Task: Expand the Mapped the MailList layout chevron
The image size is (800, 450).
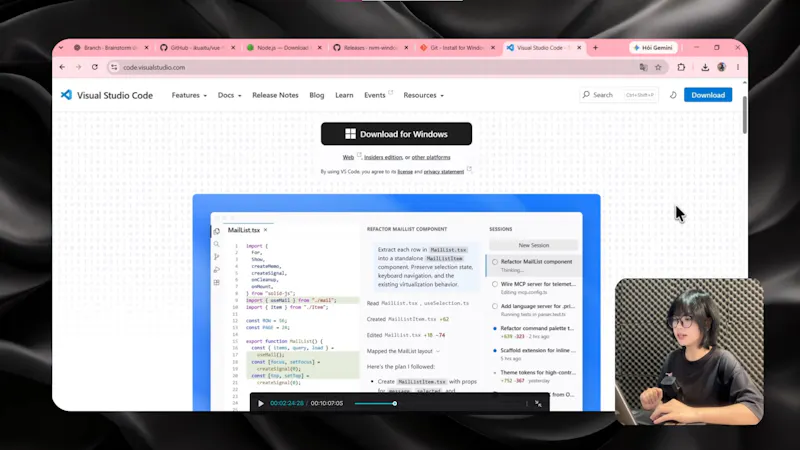Action: (x=438, y=351)
